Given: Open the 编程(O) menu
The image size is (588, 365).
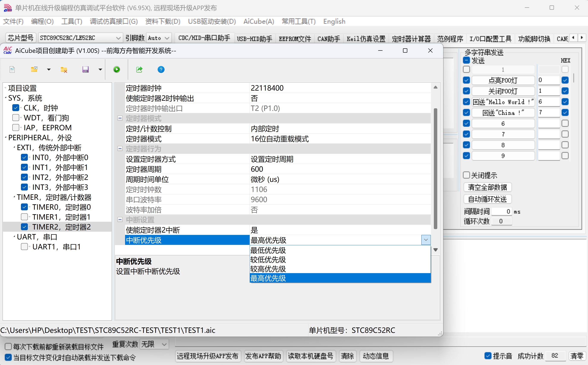Looking at the screenshot, I should pyautogui.click(x=42, y=22).
